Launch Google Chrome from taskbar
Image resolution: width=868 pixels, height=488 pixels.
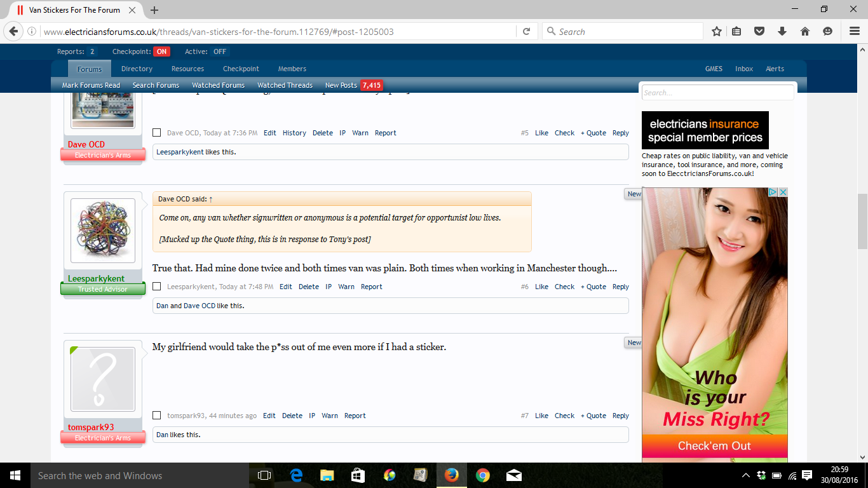pos(483,475)
